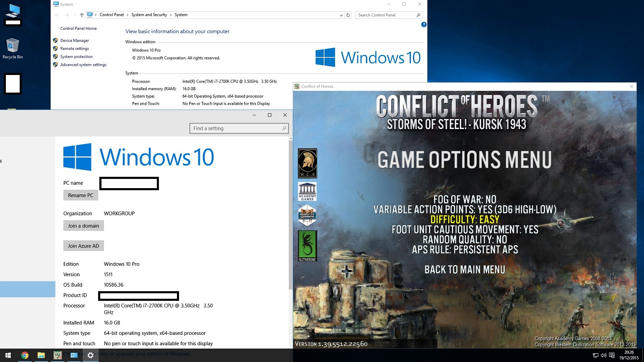The height and width of the screenshot is (362, 644).
Task: Open the Action Center notifications icon
Action: tap(612, 356)
